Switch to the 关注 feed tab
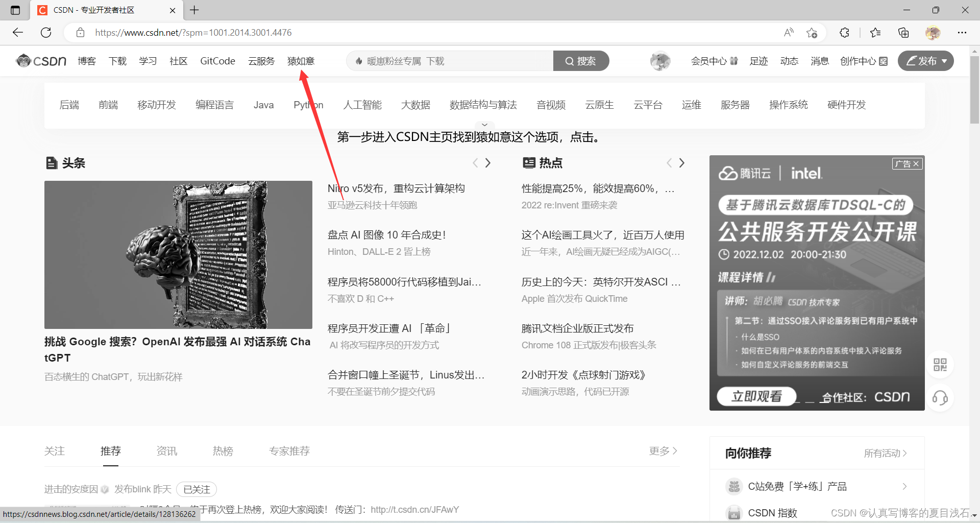 (55, 451)
